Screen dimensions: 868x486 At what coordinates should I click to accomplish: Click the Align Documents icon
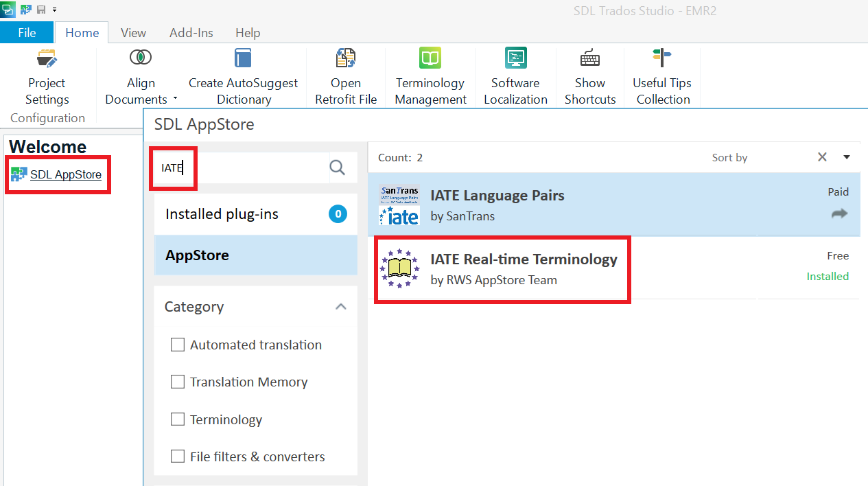pos(140,58)
